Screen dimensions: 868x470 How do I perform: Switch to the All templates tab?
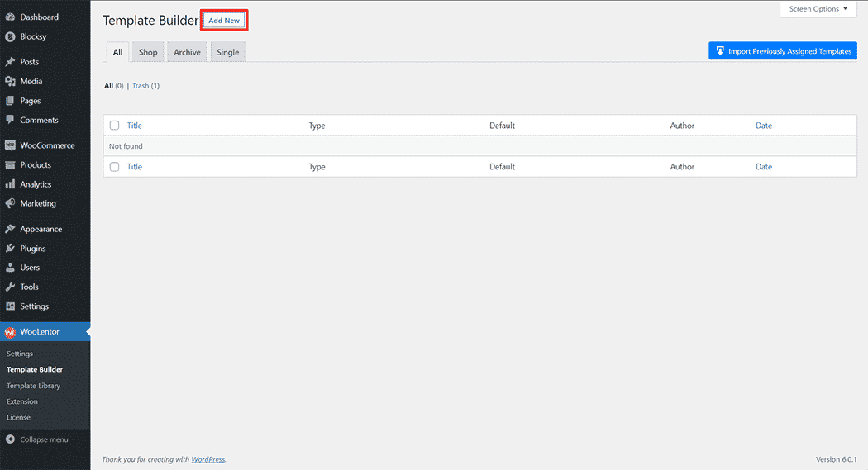click(118, 52)
